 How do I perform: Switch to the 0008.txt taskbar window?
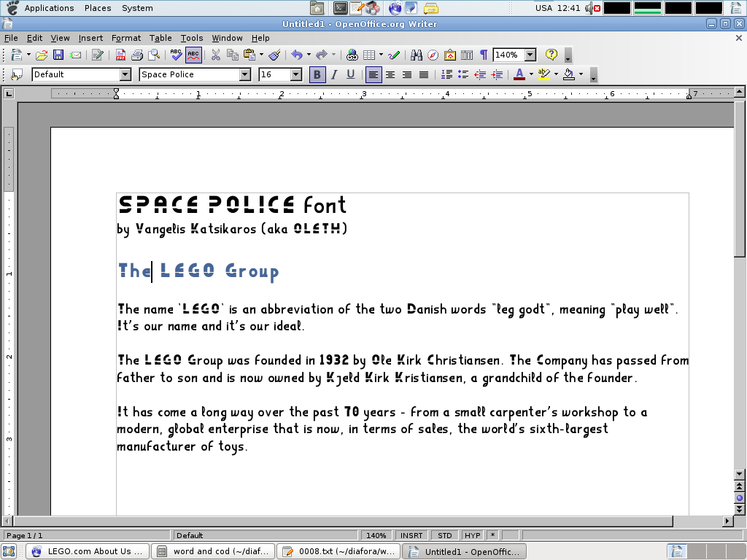339,551
